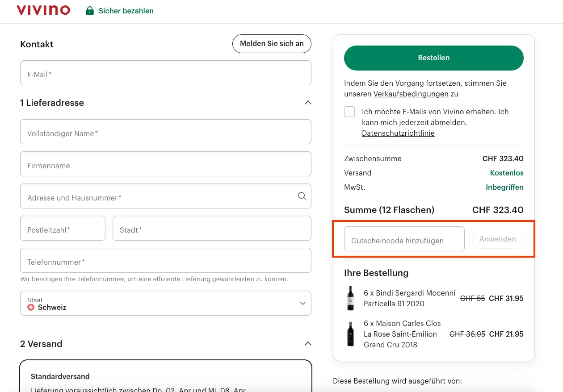
Task: Click the CHF 21.95 price
Action: tap(506, 334)
